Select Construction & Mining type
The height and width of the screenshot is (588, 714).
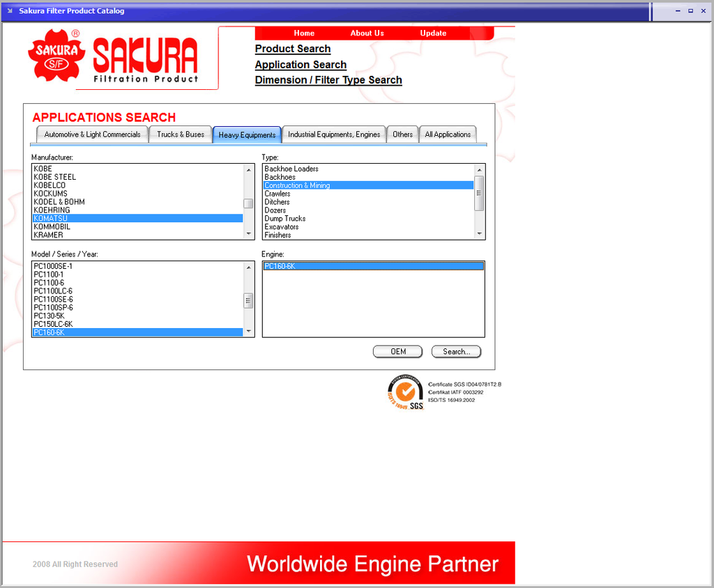(x=368, y=185)
